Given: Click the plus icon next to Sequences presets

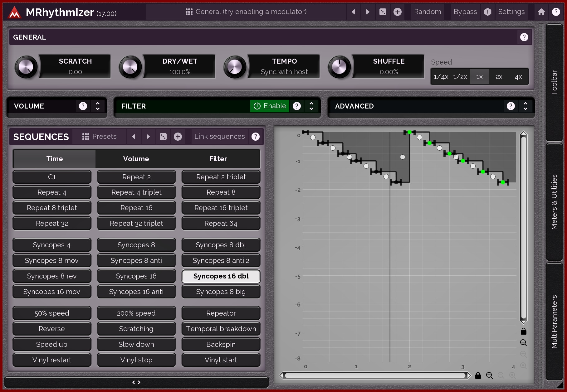Looking at the screenshot, I should click(178, 137).
